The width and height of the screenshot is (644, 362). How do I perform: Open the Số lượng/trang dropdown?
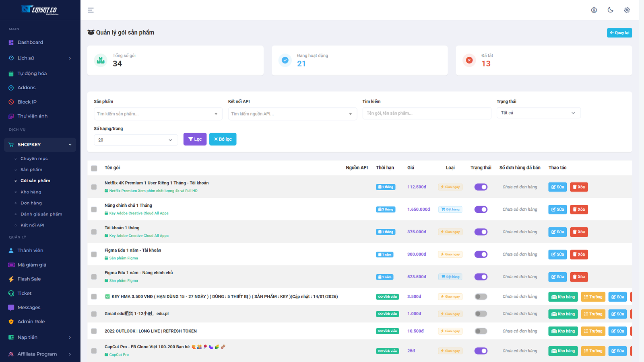[x=136, y=140]
